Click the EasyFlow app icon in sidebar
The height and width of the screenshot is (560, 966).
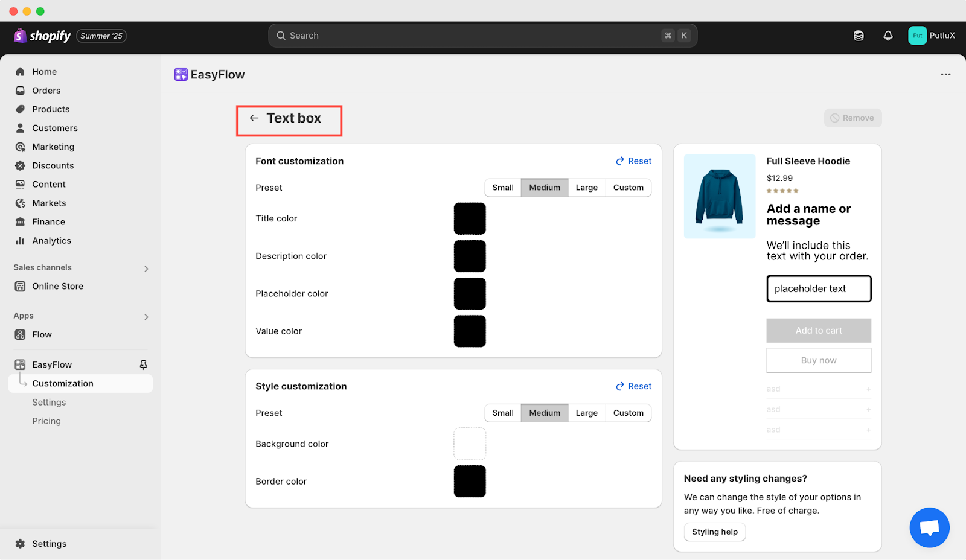[20, 364]
